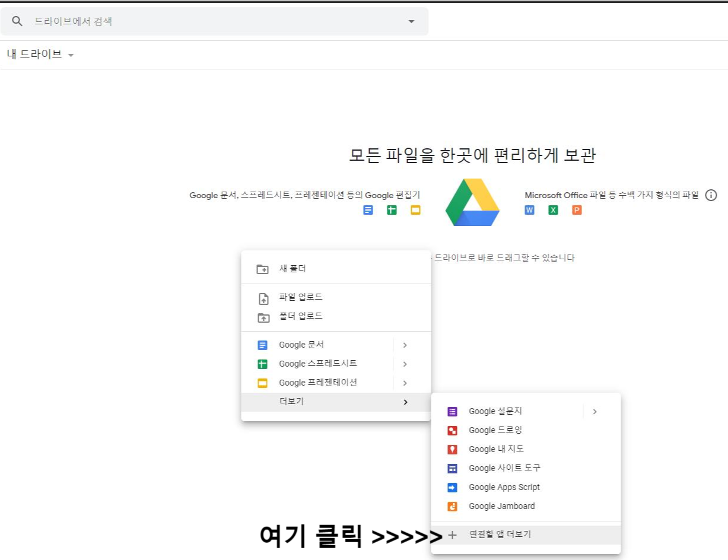Focus the Drive search field
728x560 pixels.
tap(214, 21)
